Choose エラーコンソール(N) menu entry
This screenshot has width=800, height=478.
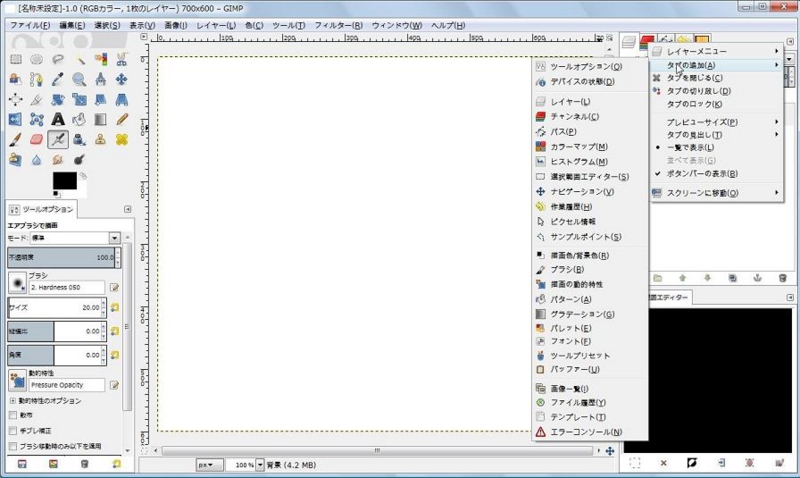[590, 432]
